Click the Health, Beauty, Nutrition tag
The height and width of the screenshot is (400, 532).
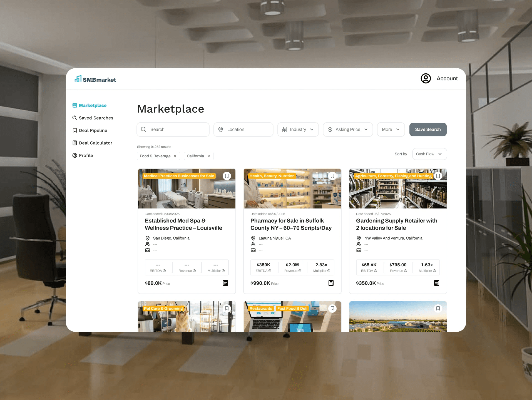(272, 176)
